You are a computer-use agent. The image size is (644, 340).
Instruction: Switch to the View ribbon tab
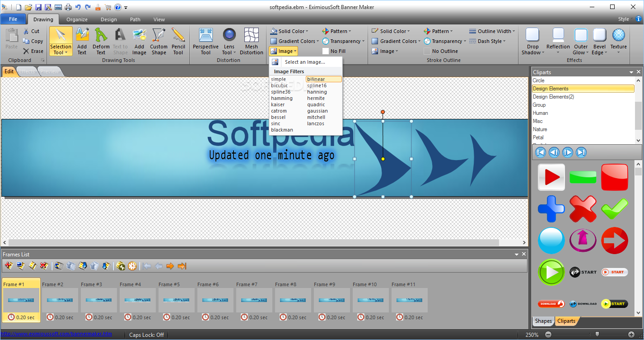click(x=159, y=19)
